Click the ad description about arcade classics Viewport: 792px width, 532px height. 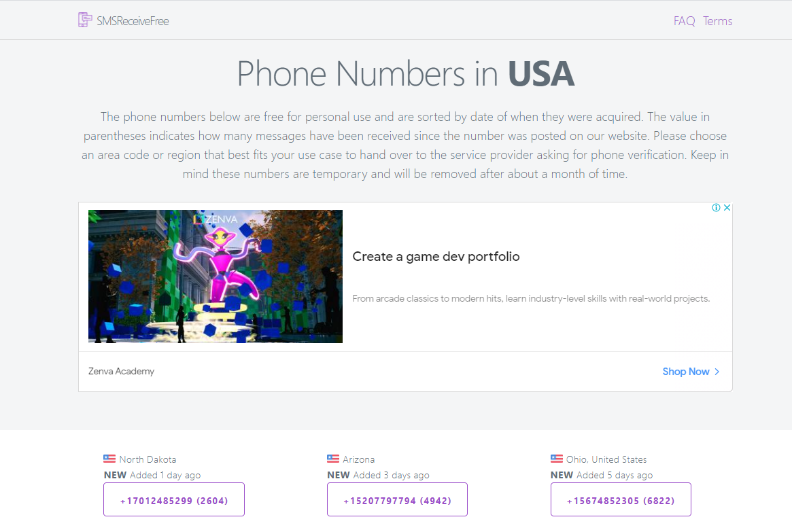(531, 298)
